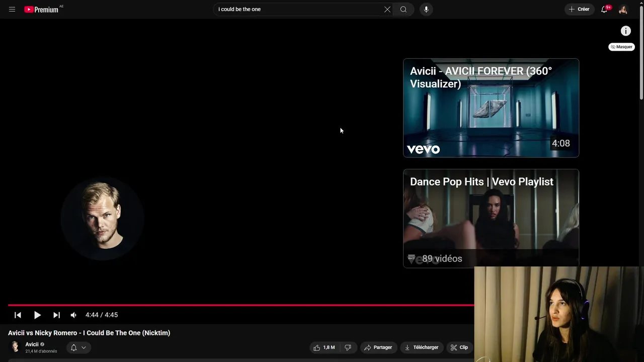The image size is (644, 362).
Task: Resume playback with play button
Action: click(x=37, y=315)
